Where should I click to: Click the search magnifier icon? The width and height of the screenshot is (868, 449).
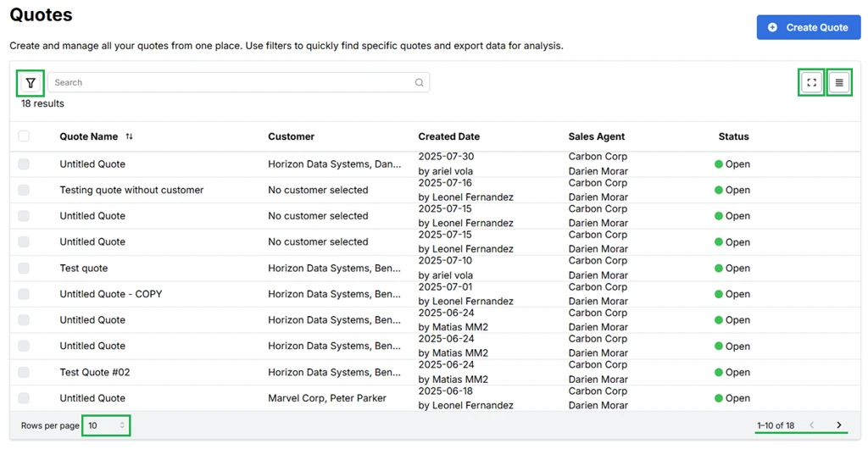click(419, 83)
